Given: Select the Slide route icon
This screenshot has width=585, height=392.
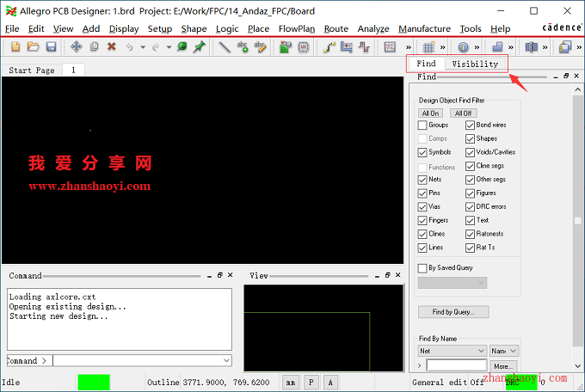Looking at the screenshot, I should coord(346,47).
